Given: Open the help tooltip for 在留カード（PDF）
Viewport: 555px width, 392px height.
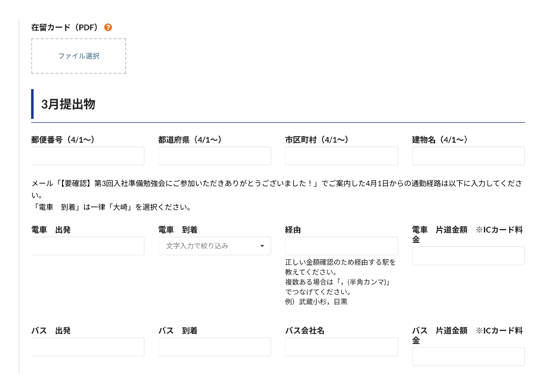Looking at the screenshot, I should point(108,27).
